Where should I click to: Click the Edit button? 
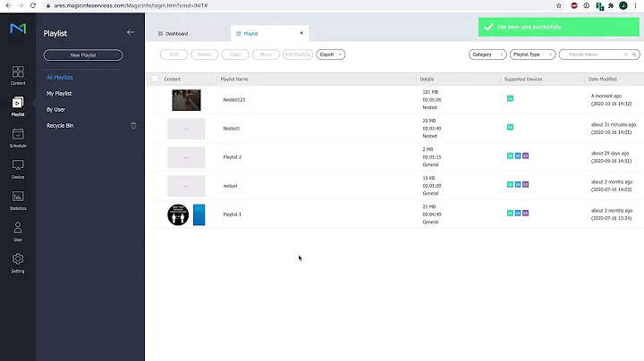tap(174, 55)
